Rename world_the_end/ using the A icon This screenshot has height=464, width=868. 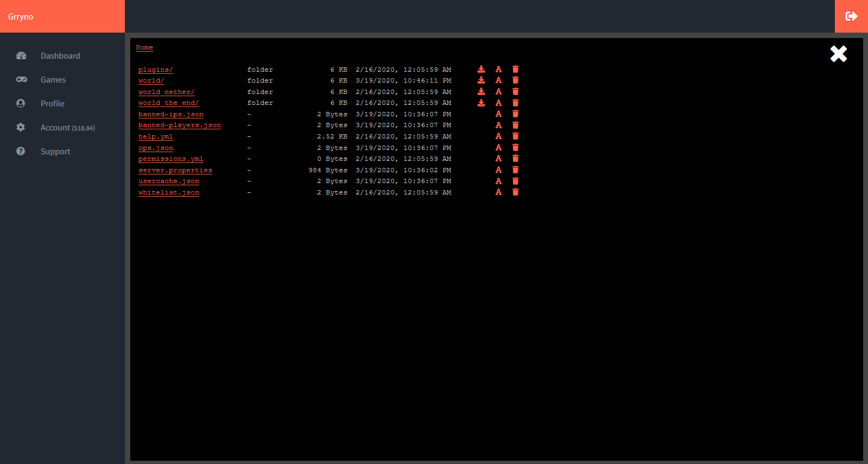[x=498, y=103]
